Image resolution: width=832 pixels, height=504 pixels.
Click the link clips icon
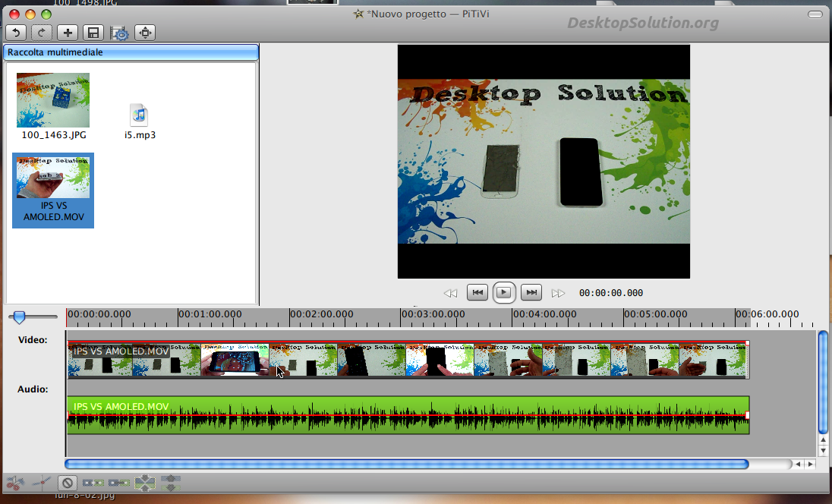tap(118, 482)
